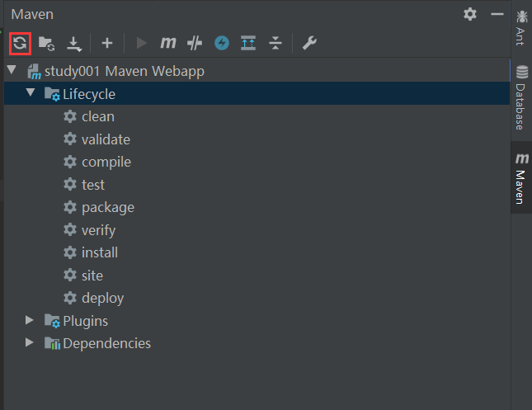
Task: Select the clean lifecycle goal
Action: click(x=97, y=116)
